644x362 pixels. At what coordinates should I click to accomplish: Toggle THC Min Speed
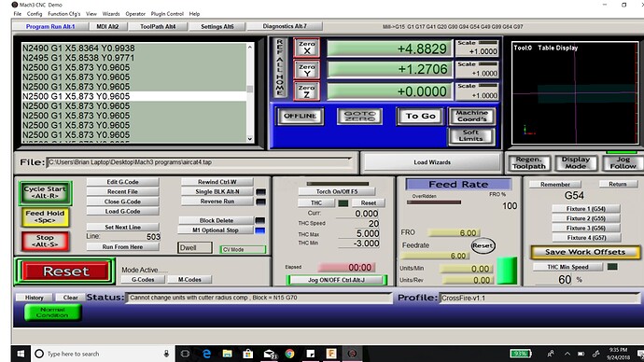(567, 267)
